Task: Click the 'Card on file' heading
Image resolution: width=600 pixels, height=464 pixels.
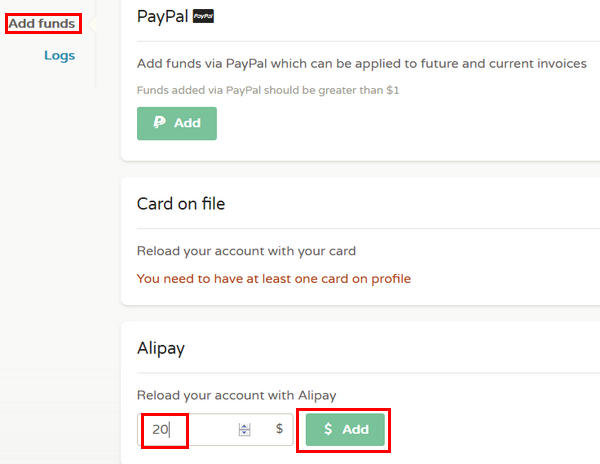Action: coord(181,204)
